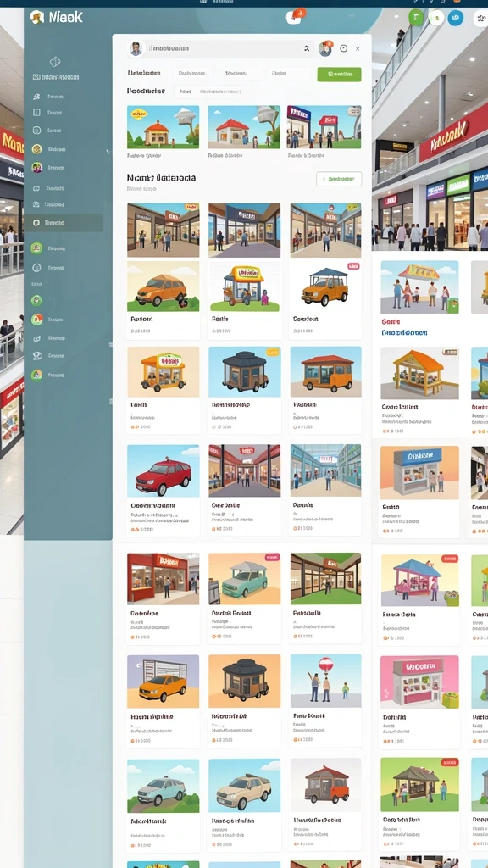Open the small dropdown beside the bold filter label
This screenshot has height=868, width=488.
186,92
